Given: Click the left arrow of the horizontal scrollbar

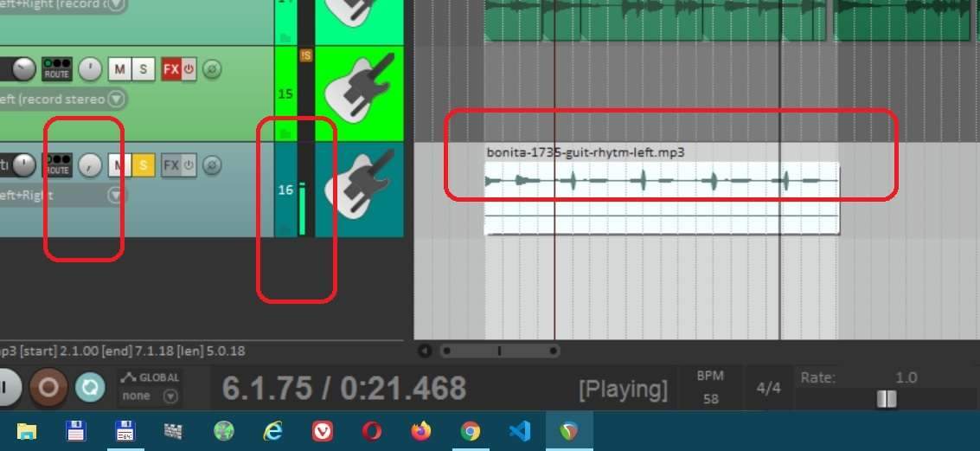Looking at the screenshot, I should (425, 351).
